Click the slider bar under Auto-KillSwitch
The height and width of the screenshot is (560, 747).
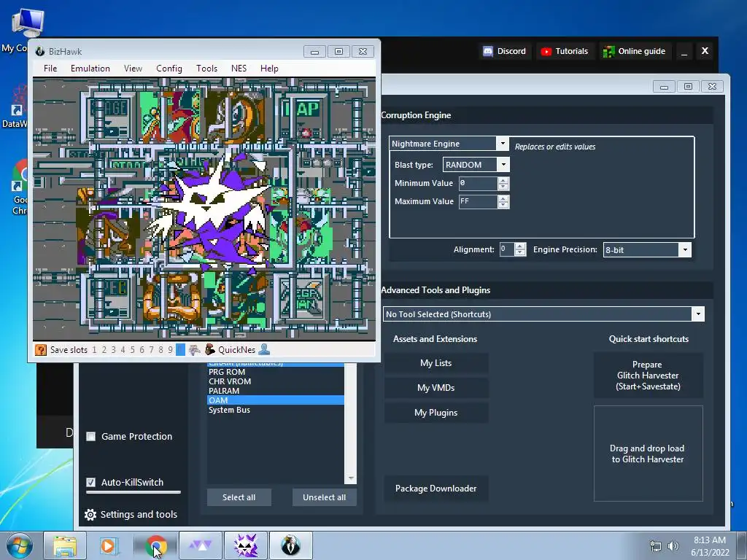click(133, 492)
